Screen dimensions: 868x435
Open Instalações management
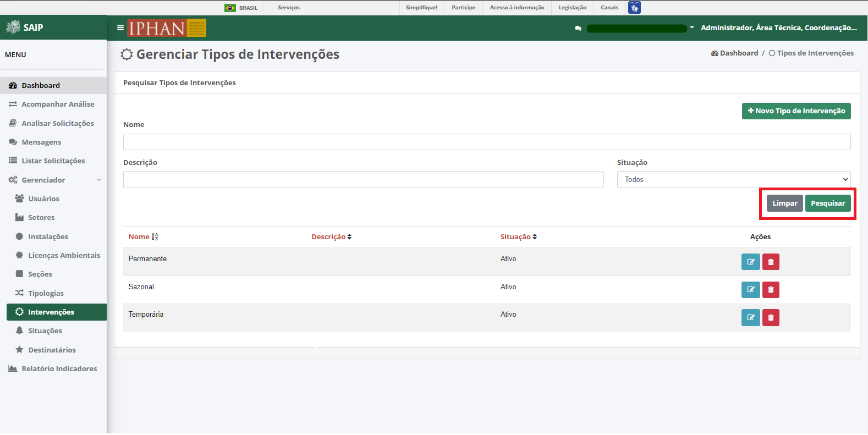tap(57, 236)
